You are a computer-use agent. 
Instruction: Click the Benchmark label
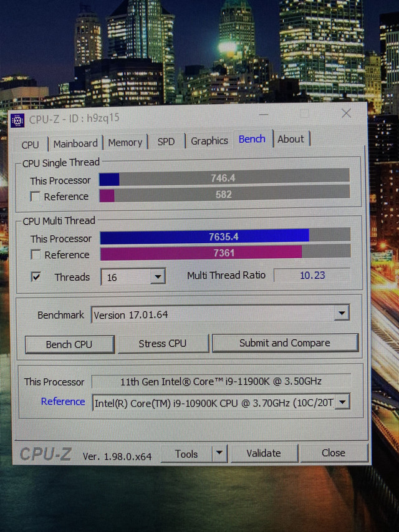(60, 315)
